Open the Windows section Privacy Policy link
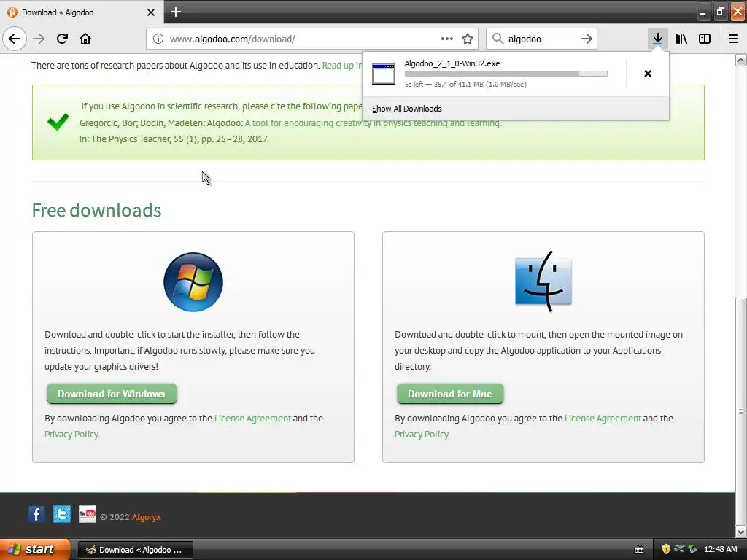Viewport: 747px width, 560px height. (71, 435)
